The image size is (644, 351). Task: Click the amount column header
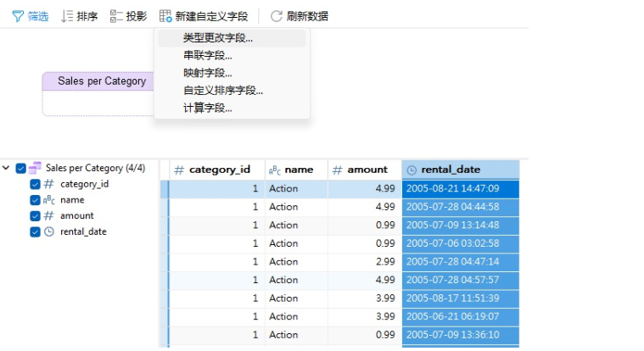pos(365,170)
